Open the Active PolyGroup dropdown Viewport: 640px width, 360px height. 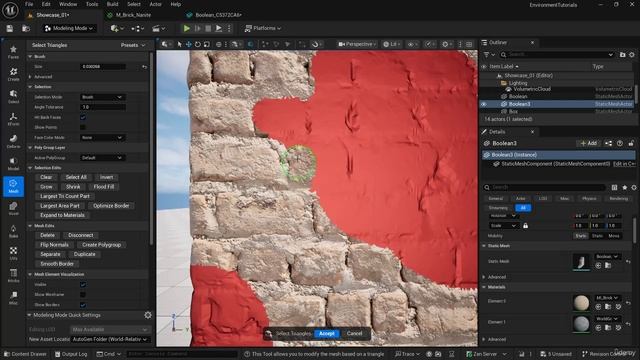coord(102,158)
